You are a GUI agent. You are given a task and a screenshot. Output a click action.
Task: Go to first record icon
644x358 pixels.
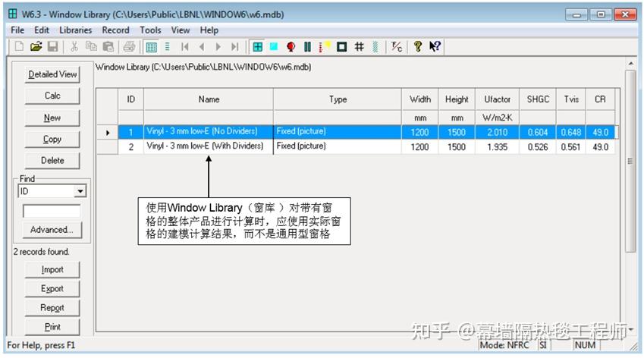pyautogui.click(x=185, y=46)
